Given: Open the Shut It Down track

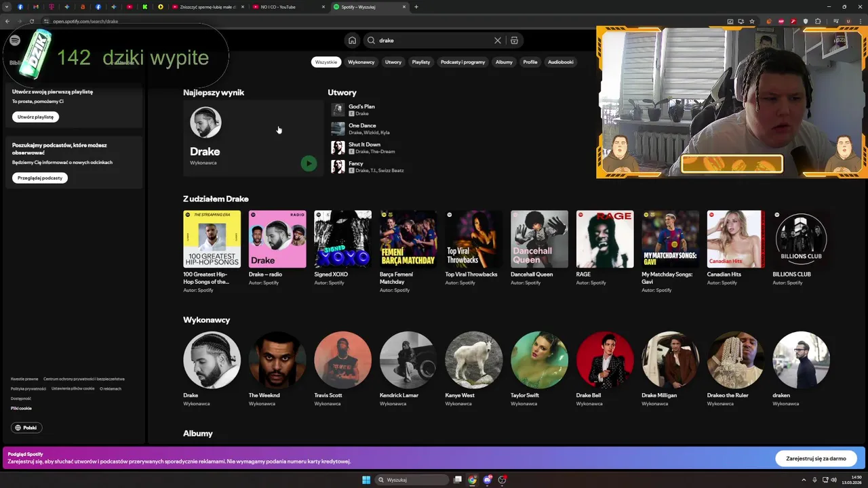Looking at the screenshot, I should [x=364, y=144].
